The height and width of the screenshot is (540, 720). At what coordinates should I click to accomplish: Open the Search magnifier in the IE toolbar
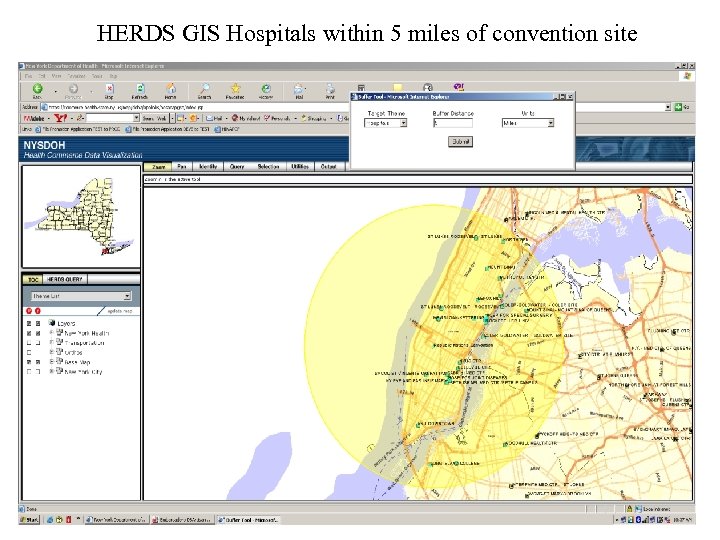pos(204,88)
